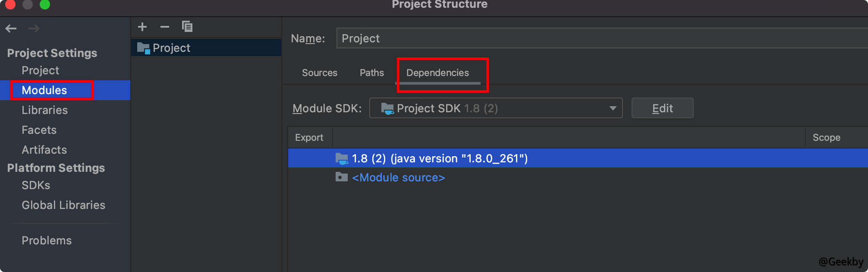The height and width of the screenshot is (272, 868).
Task: Click the JDK 1.8 dependency folder icon
Action: coord(342,158)
